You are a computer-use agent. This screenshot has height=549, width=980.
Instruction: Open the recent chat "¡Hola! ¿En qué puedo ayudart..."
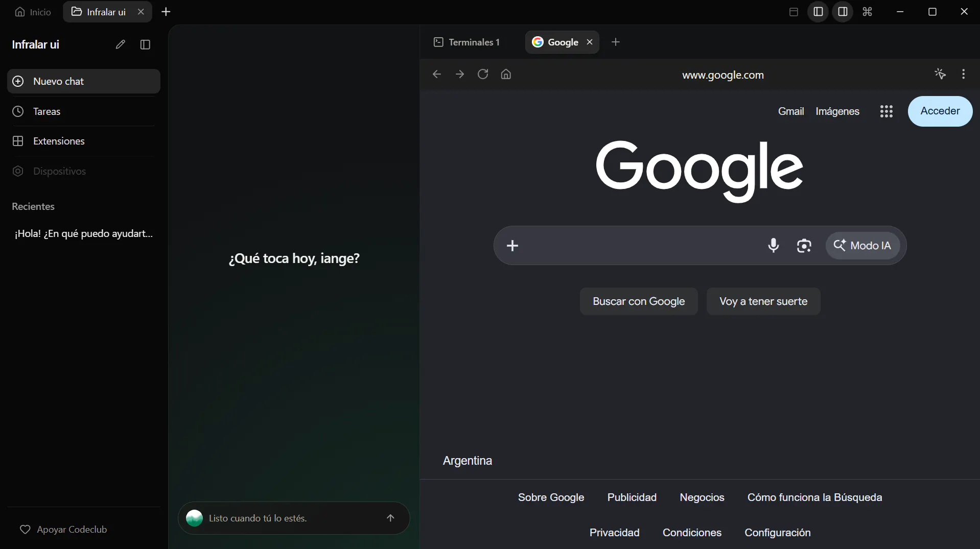click(84, 233)
